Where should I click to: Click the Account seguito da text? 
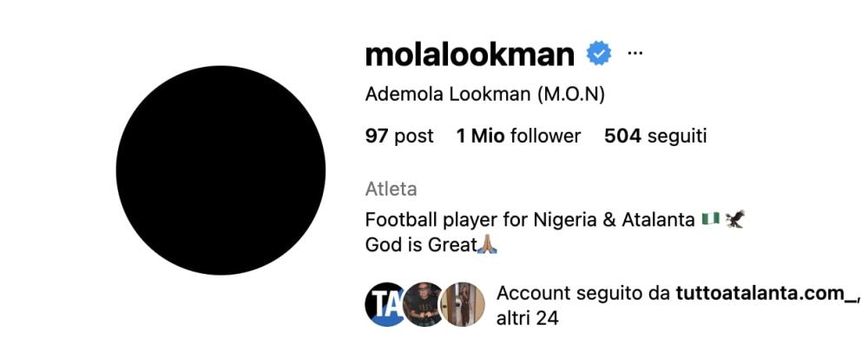pyautogui.click(x=583, y=294)
